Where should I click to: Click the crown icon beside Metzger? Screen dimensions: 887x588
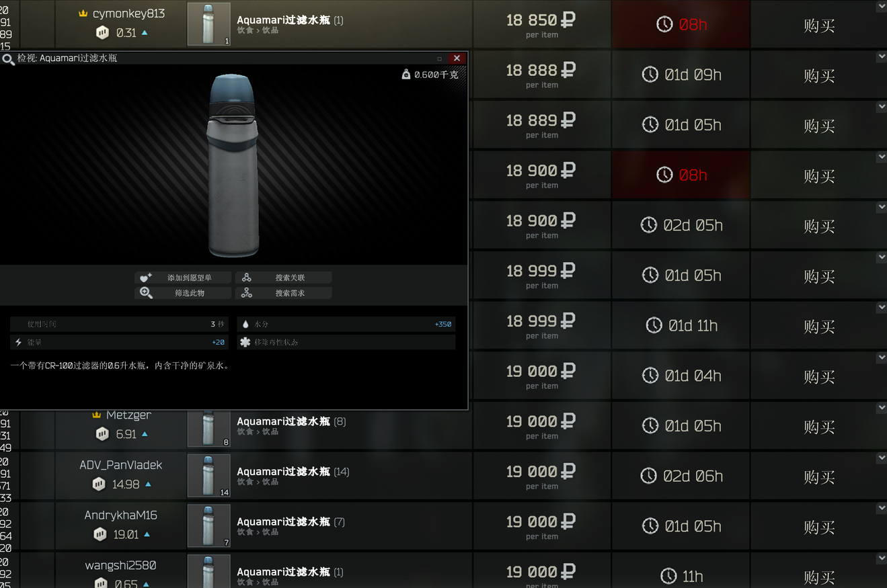(x=97, y=415)
